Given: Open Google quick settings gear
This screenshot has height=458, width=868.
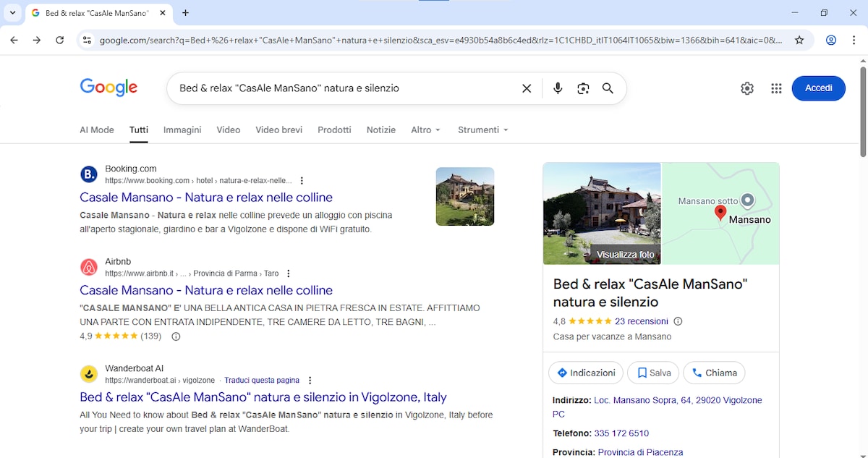Looking at the screenshot, I should pyautogui.click(x=747, y=88).
